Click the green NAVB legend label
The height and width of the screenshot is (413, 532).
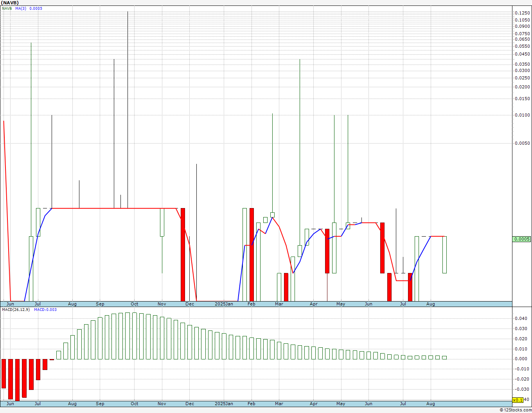click(7, 8)
